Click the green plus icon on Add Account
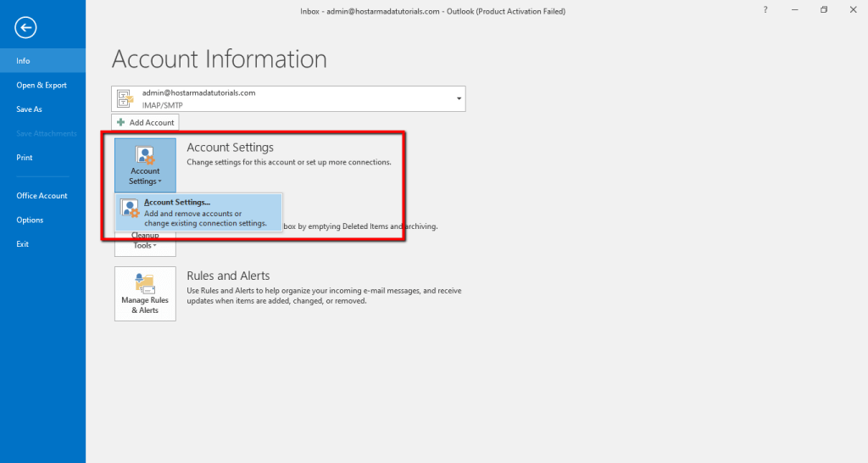 point(120,122)
